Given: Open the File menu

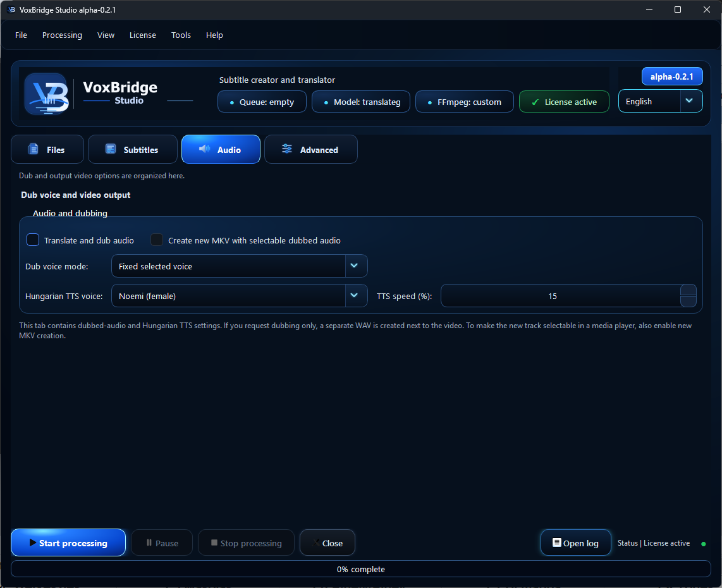Looking at the screenshot, I should click(x=21, y=35).
